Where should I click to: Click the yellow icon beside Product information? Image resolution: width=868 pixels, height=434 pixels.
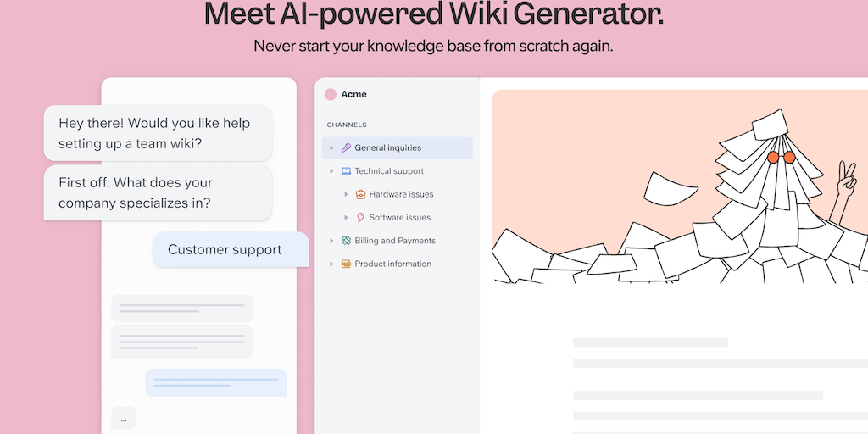[346, 264]
